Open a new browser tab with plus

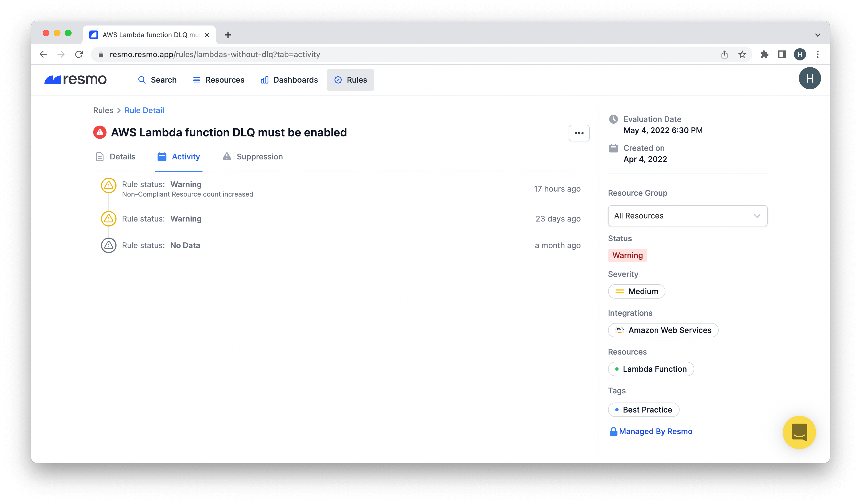[x=228, y=35]
